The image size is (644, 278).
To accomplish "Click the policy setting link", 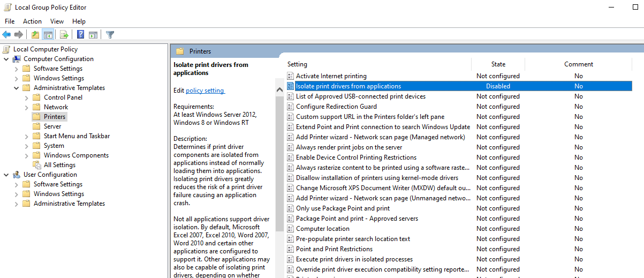I will click(205, 91).
